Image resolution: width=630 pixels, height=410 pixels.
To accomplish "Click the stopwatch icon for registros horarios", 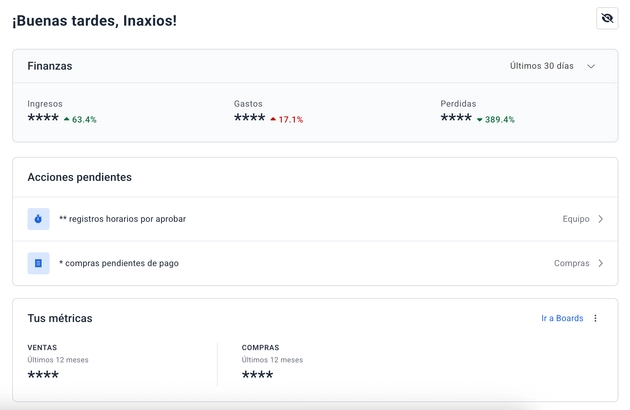I will pos(38,219).
